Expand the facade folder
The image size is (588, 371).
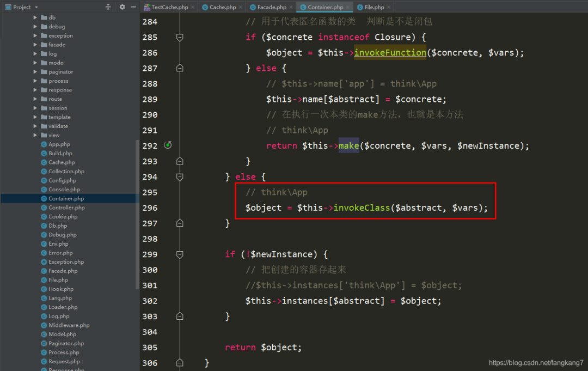pos(35,44)
